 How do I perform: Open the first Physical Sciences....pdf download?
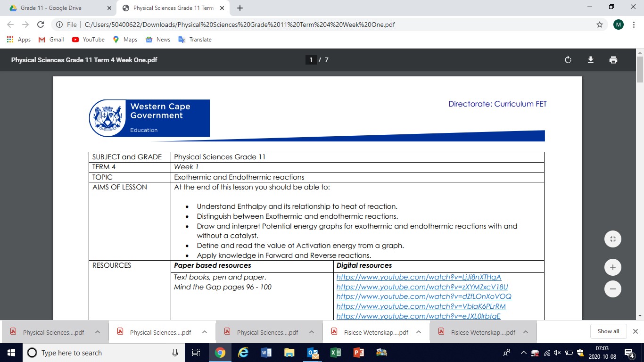(48, 332)
